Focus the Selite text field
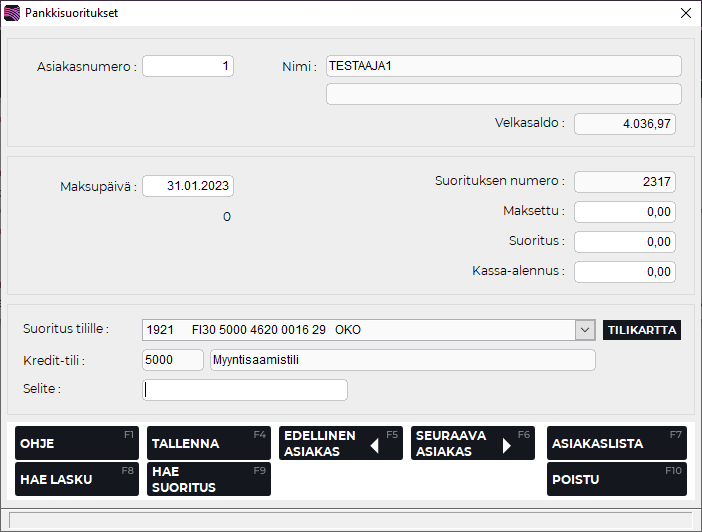Screen dimensions: 702x532 point(245,390)
